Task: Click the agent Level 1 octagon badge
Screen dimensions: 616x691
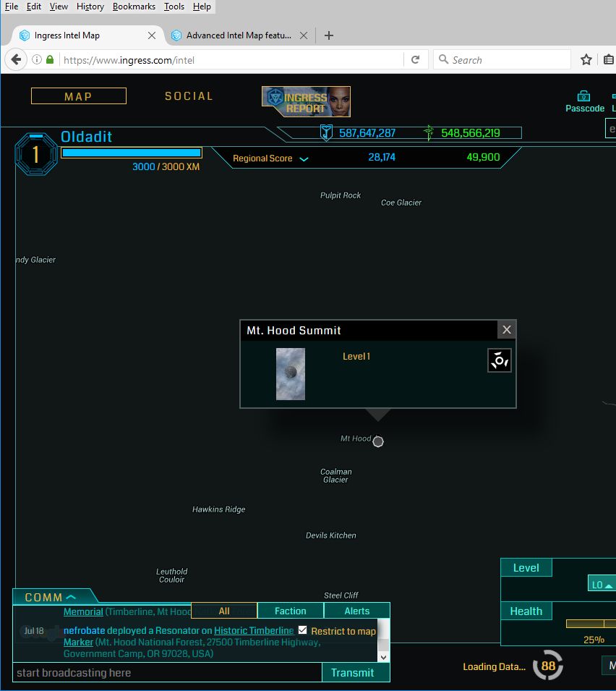Action: (35, 154)
